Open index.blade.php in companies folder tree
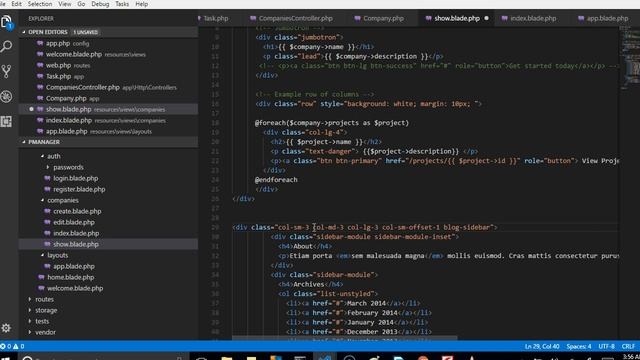The height and width of the screenshot is (360, 640). (108, 233)
